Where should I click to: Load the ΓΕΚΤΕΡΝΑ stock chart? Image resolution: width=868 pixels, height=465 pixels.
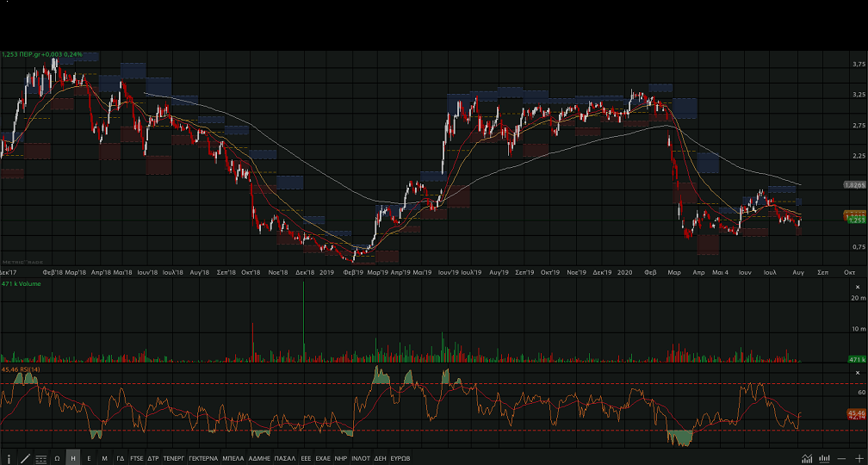tap(203, 458)
